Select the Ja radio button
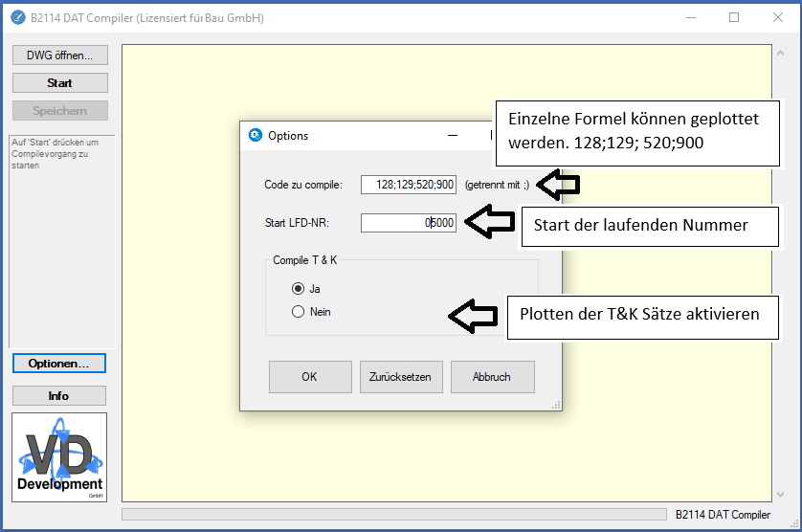 (298, 288)
